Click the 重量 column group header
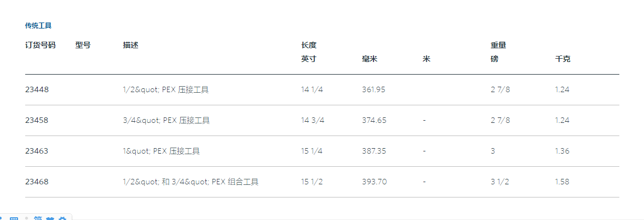Screen dimensions: 644x220 click(498, 45)
